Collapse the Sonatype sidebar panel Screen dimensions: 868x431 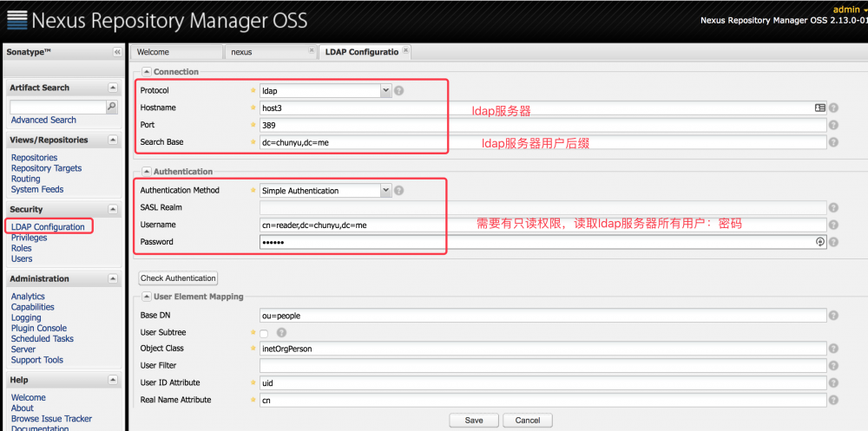click(x=117, y=51)
